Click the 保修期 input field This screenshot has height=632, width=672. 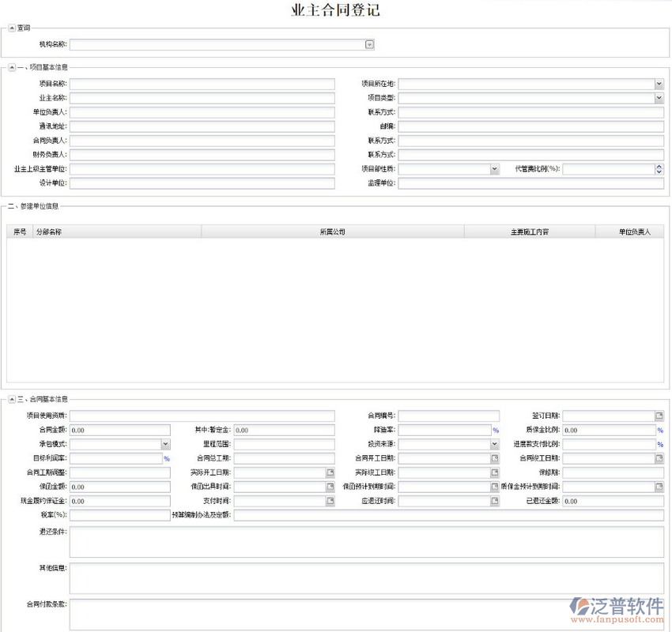[613, 472]
